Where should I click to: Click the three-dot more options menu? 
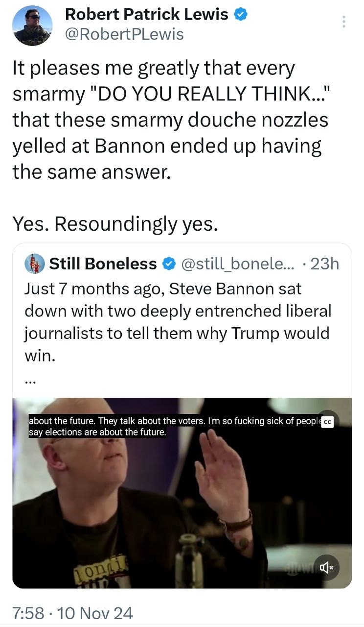pos(343,22)
